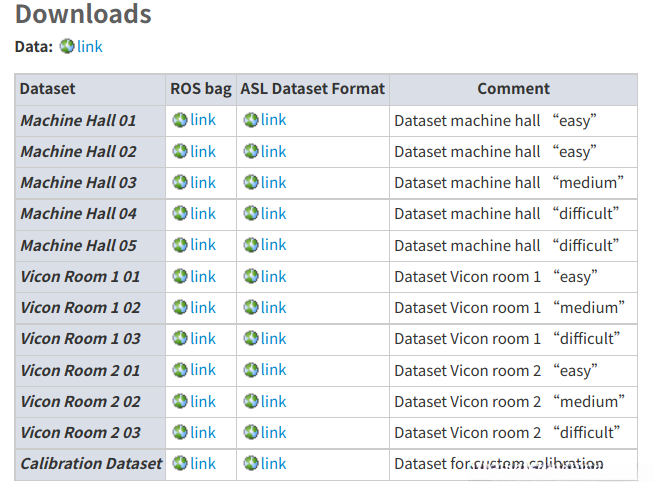Click Machine Hall 03 ASL format globe icon

250,182
